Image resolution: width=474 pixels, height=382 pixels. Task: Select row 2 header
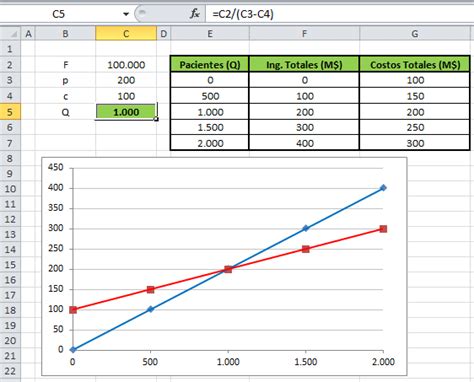click(10, 65)
